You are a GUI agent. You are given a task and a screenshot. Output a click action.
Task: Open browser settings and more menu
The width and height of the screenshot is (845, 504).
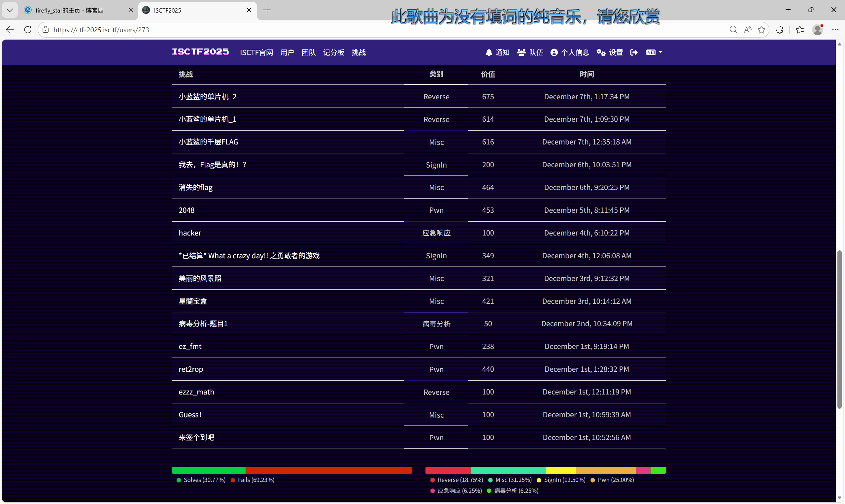tap(835, 30)
